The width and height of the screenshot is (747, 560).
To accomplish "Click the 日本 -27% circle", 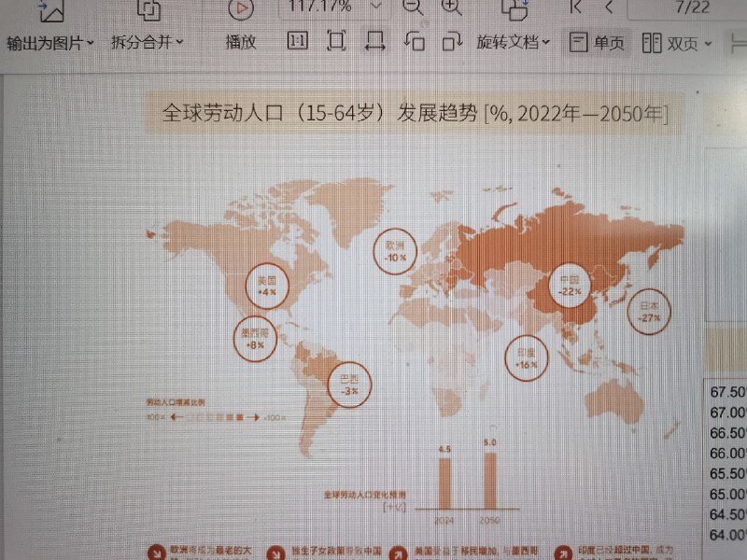I will pyautogui.click(x=649, y=312).
